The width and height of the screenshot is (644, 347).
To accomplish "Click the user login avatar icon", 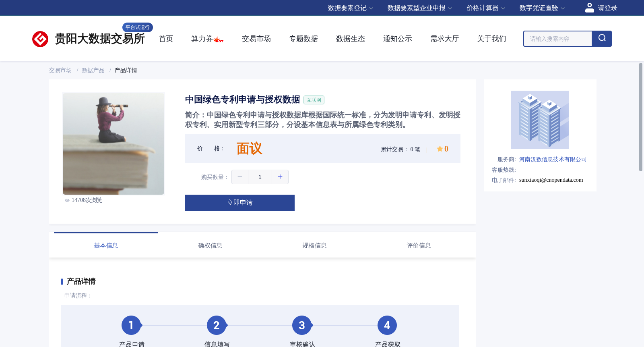I will click(x=589, y=8).
